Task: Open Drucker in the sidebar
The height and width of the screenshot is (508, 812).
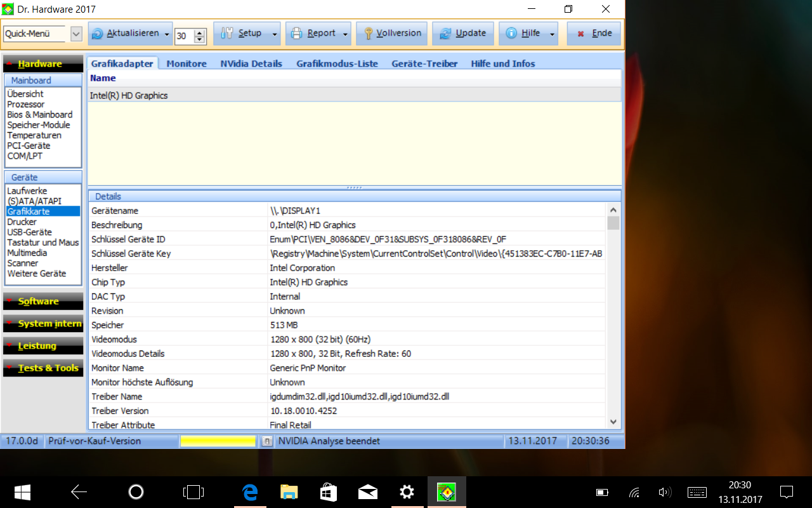Action: [22, 222]
